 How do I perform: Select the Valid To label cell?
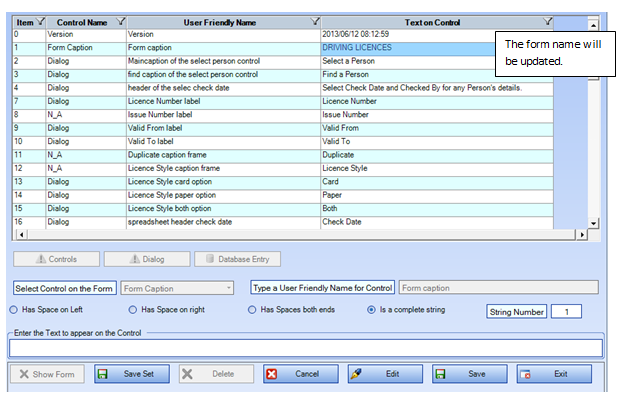point(223,142)
